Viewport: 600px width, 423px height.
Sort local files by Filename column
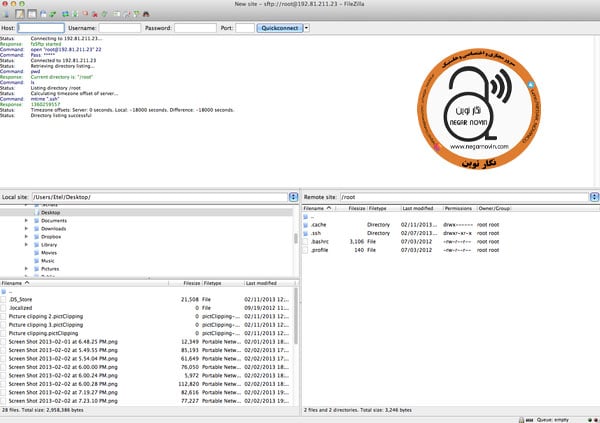click(84, 283)
